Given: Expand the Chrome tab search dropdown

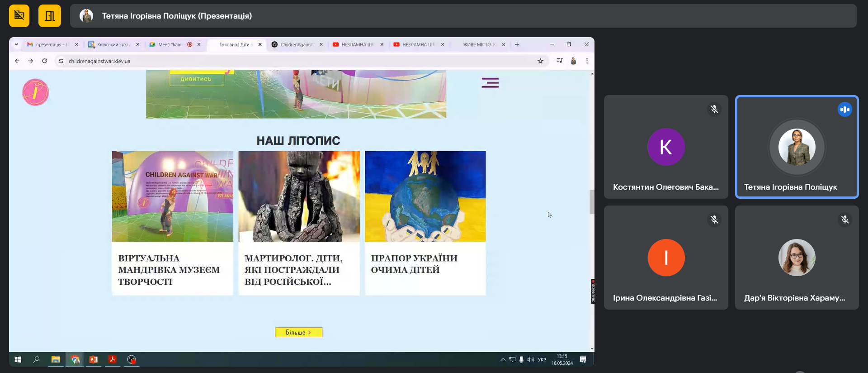Looking at the screenshot, I should (16, 44).
